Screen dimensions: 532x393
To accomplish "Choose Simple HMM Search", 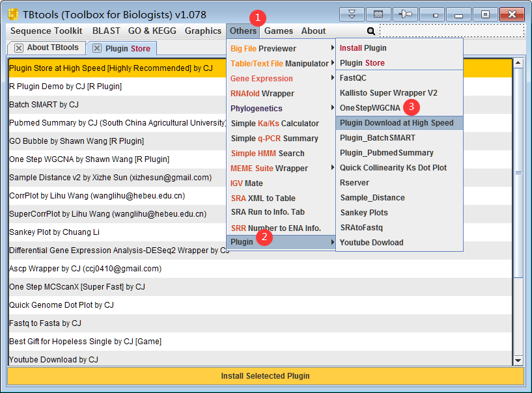I will [281, 154].
